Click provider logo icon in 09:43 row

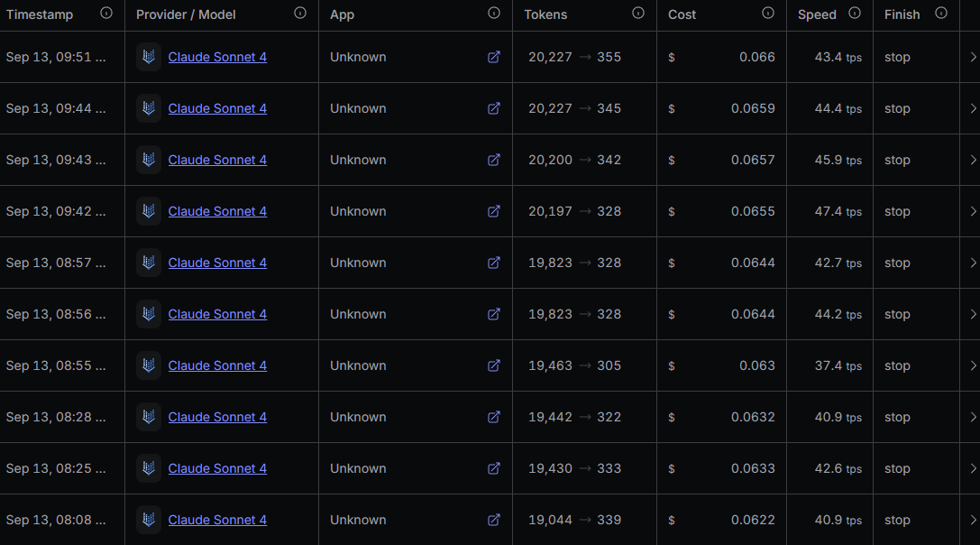[x=149, y=160]
